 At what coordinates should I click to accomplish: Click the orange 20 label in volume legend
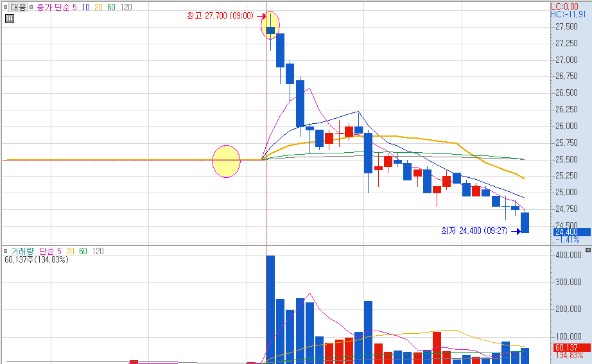pos(70,251)
